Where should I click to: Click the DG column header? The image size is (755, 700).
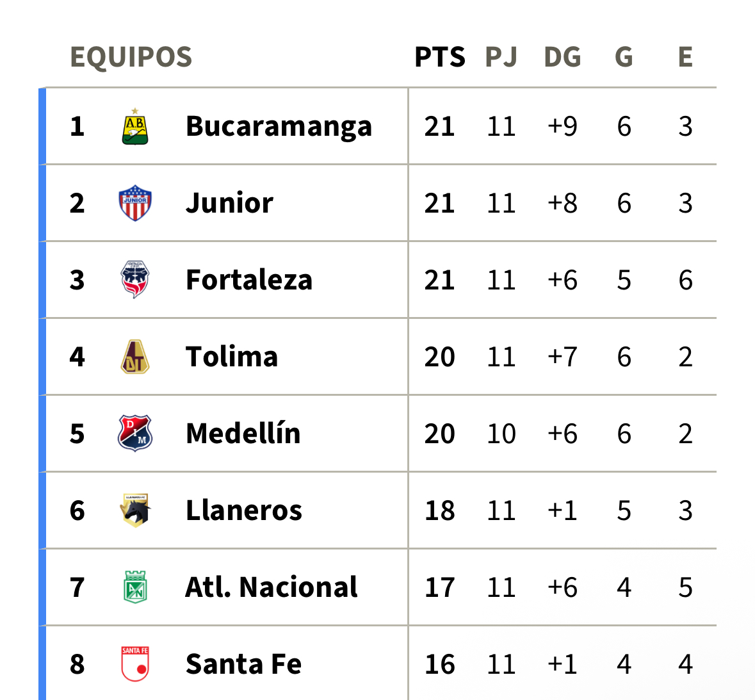click(x=562, y=57)
